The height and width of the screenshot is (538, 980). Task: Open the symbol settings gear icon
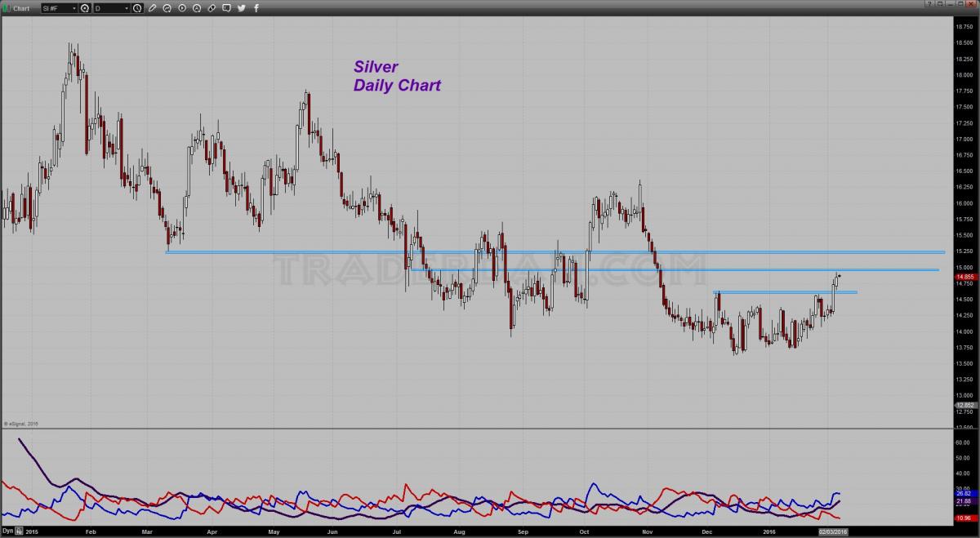click(x=85, y=8)
